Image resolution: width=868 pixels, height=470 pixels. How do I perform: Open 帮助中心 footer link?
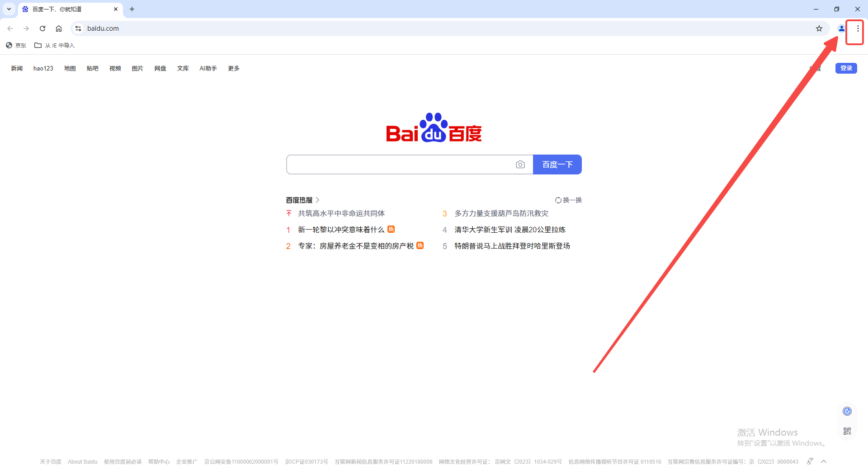[x=159, y=462]
